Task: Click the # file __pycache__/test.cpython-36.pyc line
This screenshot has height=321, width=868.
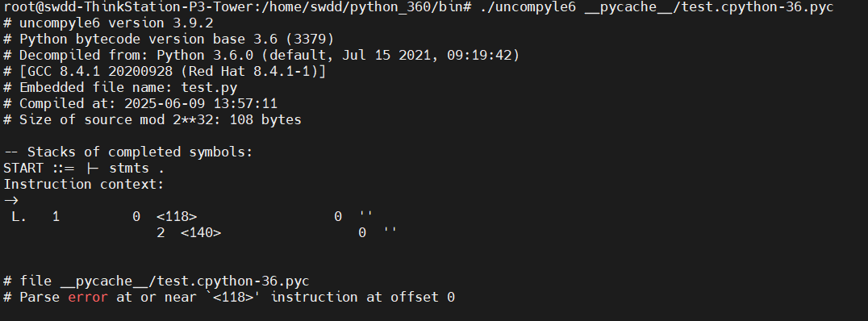Action: pyautogui.click(x=156, y=281)
